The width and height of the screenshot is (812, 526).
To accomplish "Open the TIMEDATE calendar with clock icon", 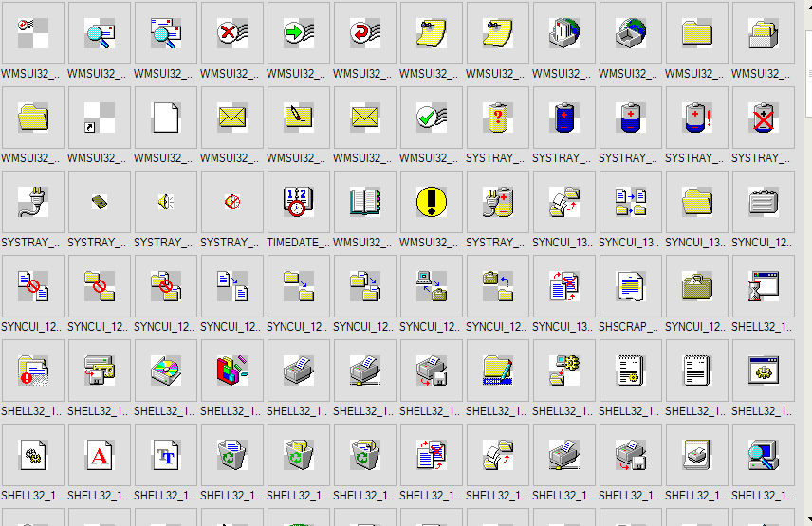I will (x=298, y=202).
